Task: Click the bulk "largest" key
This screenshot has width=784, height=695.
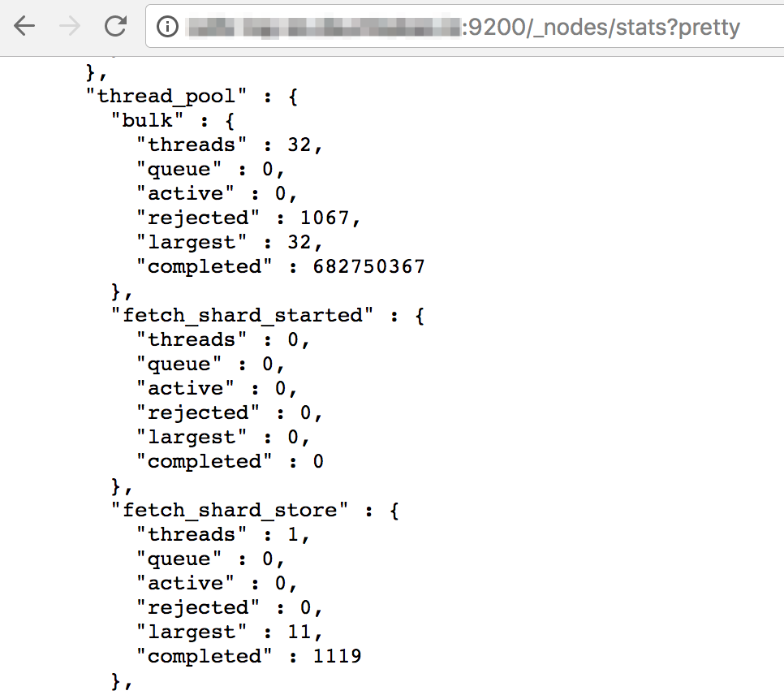Action: click(x=192, y=242)
